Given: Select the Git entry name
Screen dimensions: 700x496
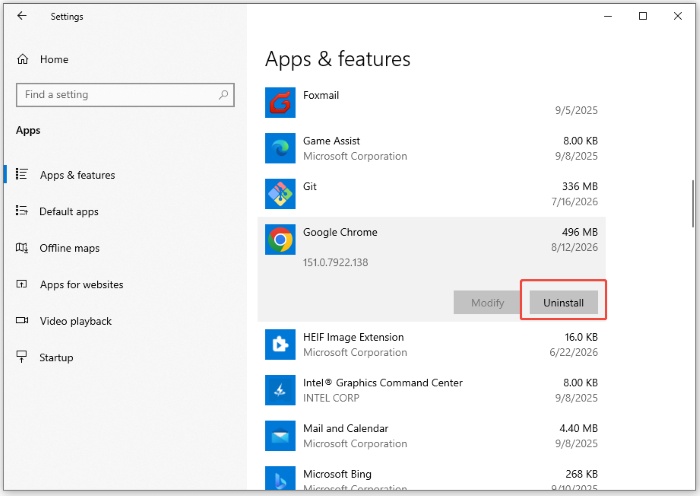Looking at the screenshot, I should [x=310, y=187].
